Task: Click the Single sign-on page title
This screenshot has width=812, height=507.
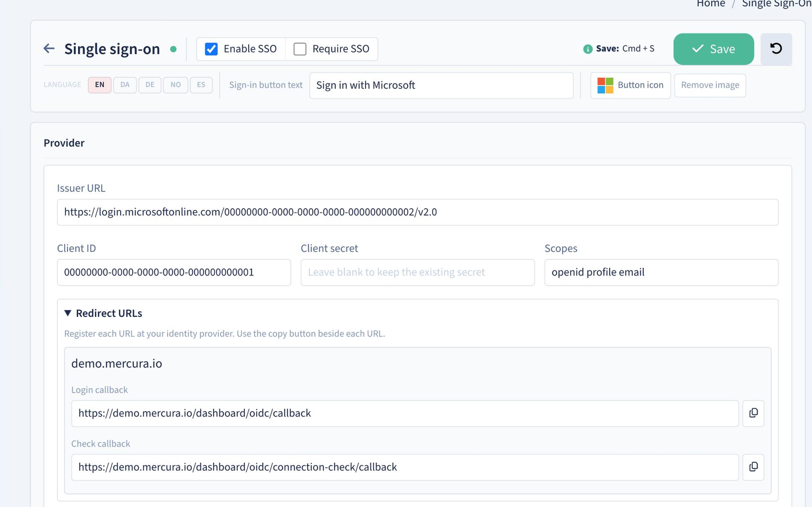Action: click(112, 49)
